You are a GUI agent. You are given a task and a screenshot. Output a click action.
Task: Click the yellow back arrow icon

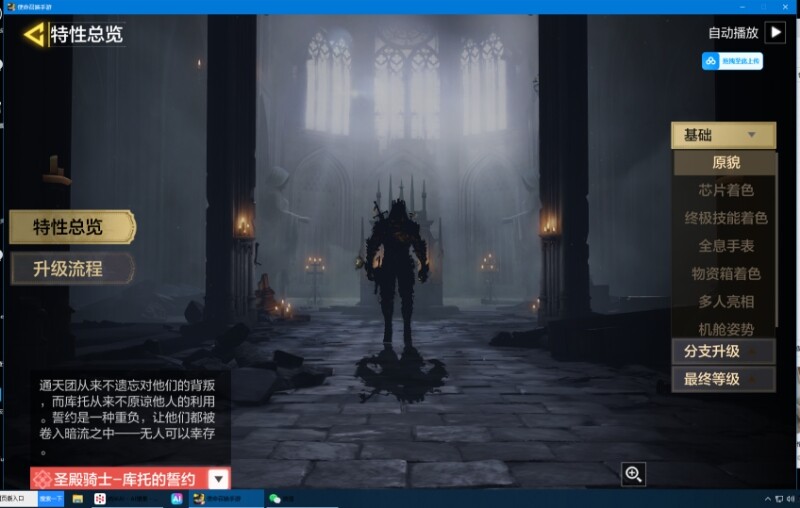coord(35,35)
